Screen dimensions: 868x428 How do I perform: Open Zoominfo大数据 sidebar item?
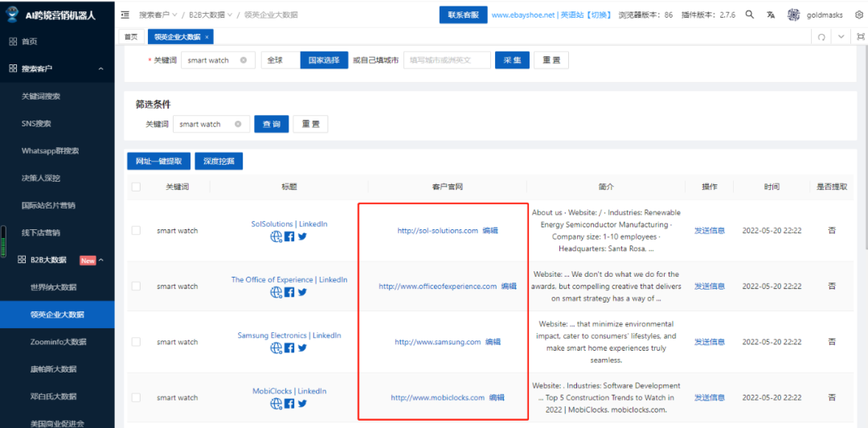point(57,341)
